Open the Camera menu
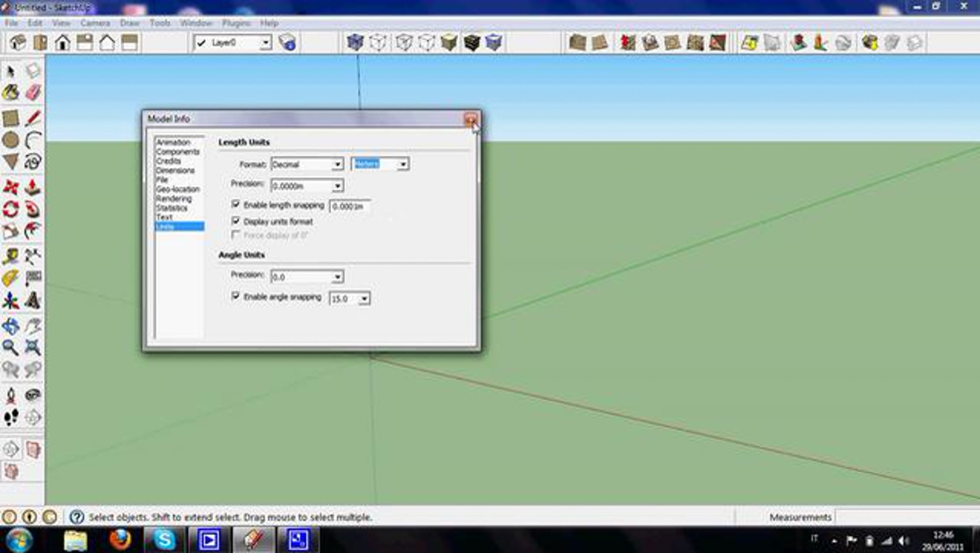 point(95,23)
